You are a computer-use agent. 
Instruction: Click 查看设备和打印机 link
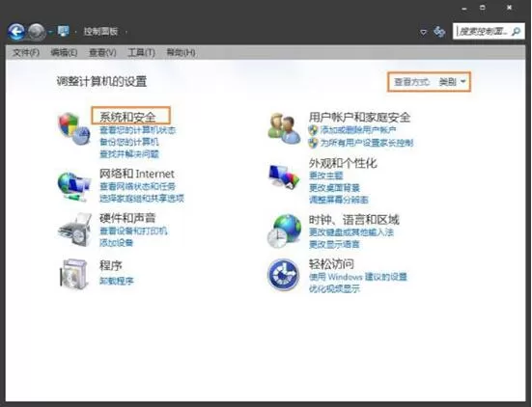pyautogui.click(x=133, y=231)
